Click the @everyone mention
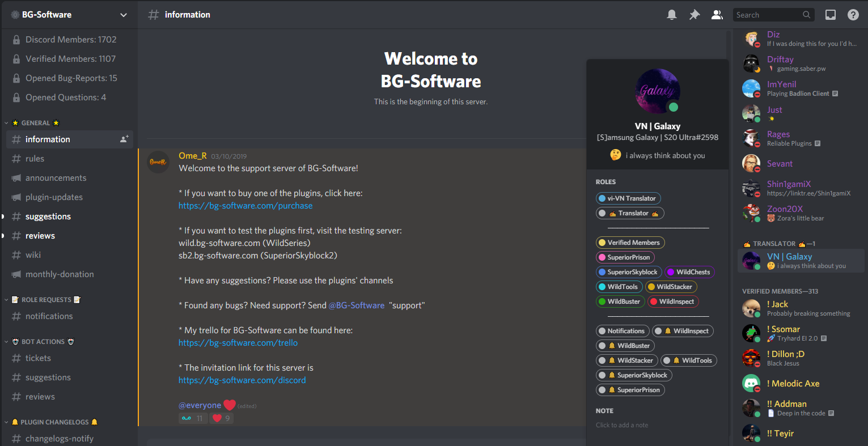The width and height of the screenshot is (868, 446). (200, 405)
